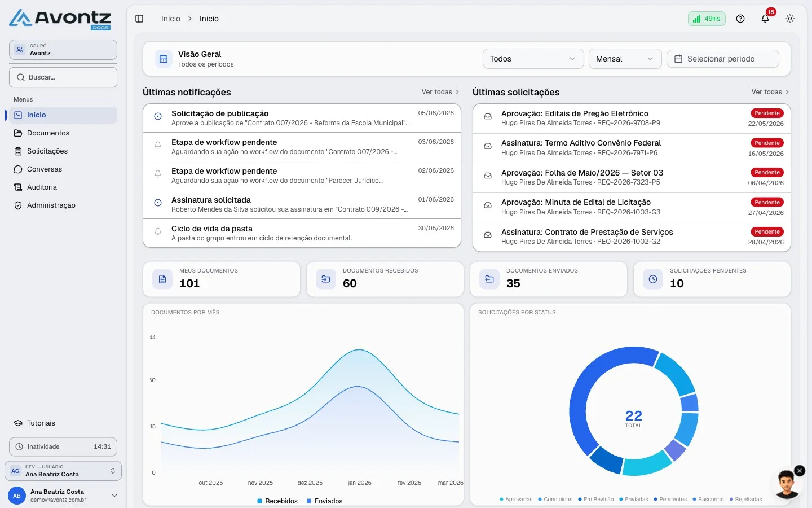Click the help question mark icon
Image resolution: width=812 pixels, height=508 pixels.
pyautogui.click(x=740, y=19)
